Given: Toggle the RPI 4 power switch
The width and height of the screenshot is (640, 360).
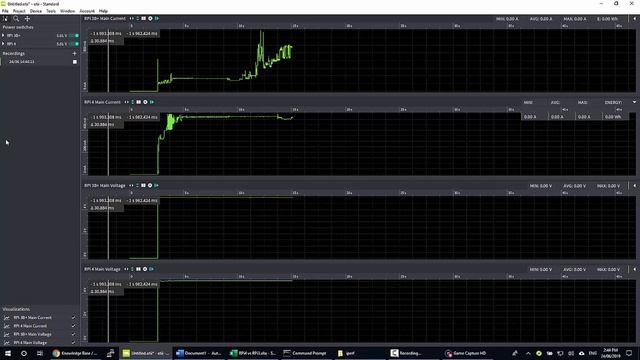Looking at the screenshot, I should pos(74,44).
